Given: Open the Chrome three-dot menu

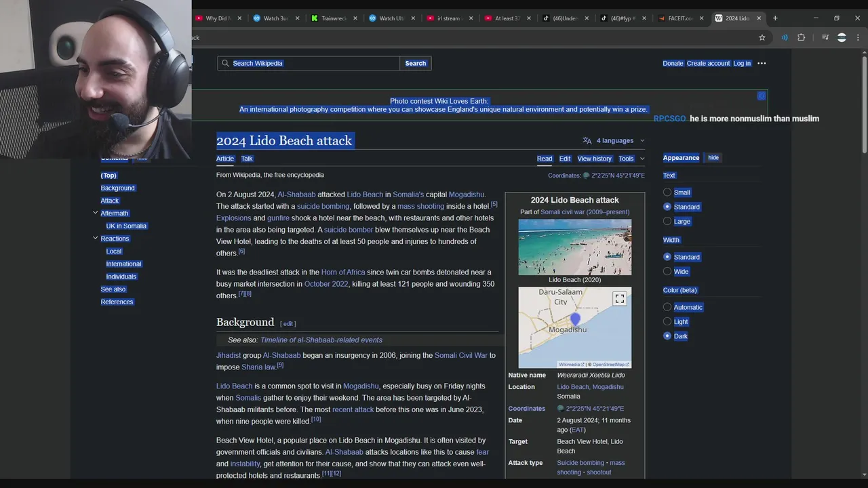Looking at the screenshot, I should (x=859, y=37).
